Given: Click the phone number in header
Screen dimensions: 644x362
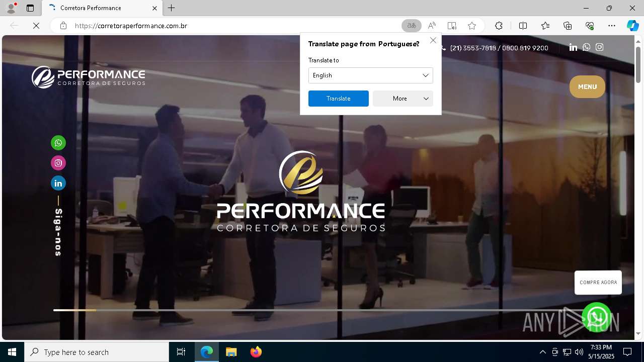Looking at the screenshot, I should coord(499,48).
